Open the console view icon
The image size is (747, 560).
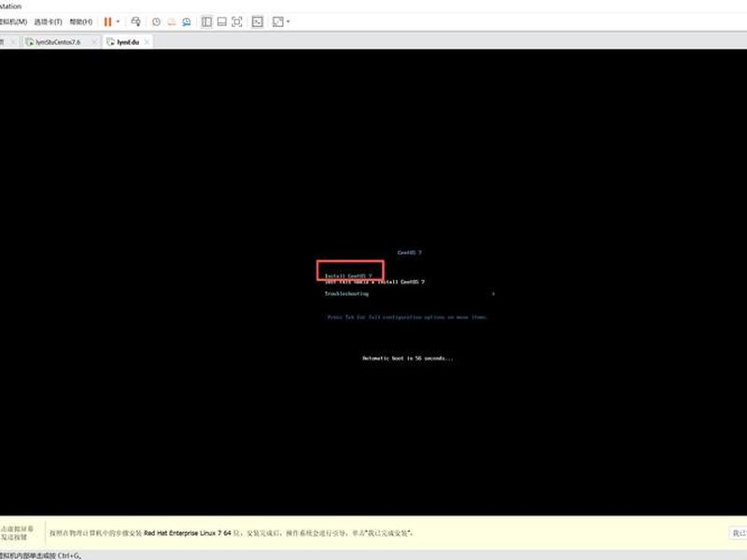[258, 21]
